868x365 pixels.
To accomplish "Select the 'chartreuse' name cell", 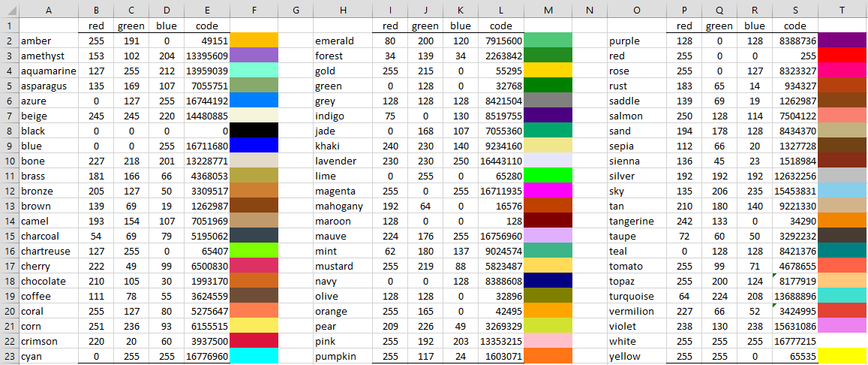I will click(49, 251).
